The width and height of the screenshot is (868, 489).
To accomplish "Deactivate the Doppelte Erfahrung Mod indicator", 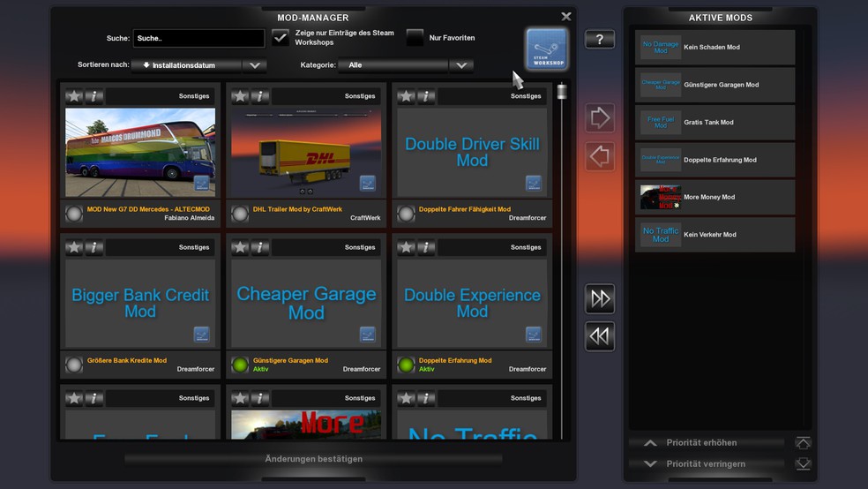I will coord(407,365).
